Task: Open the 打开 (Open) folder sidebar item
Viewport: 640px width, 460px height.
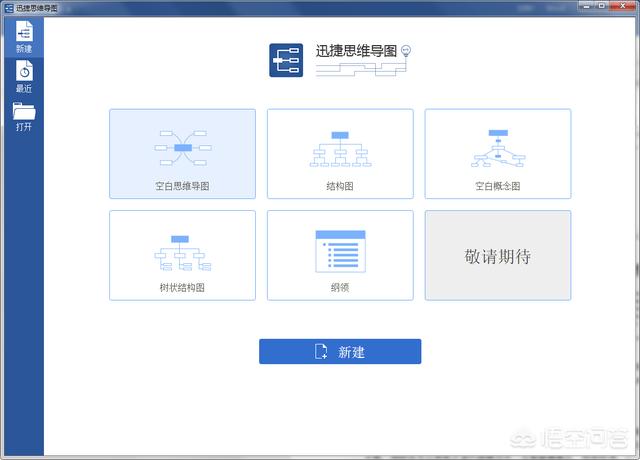Action: [24, 117]
